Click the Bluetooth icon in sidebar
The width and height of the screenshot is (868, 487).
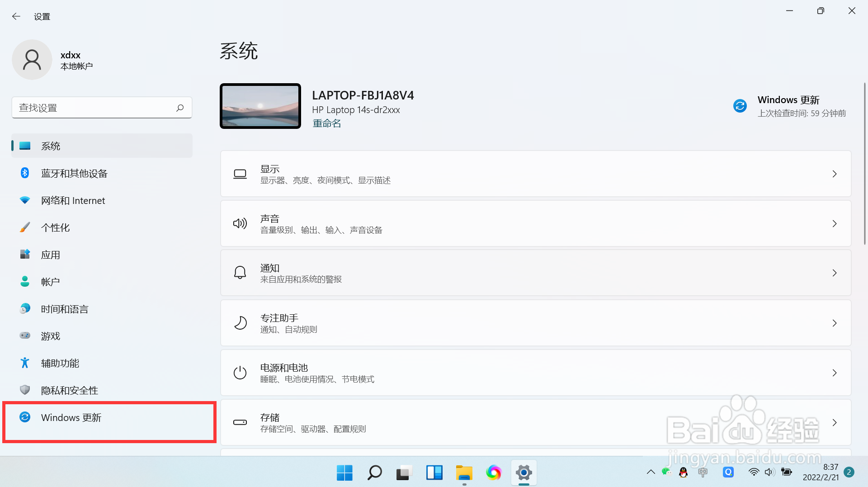(x=25, y=173)
